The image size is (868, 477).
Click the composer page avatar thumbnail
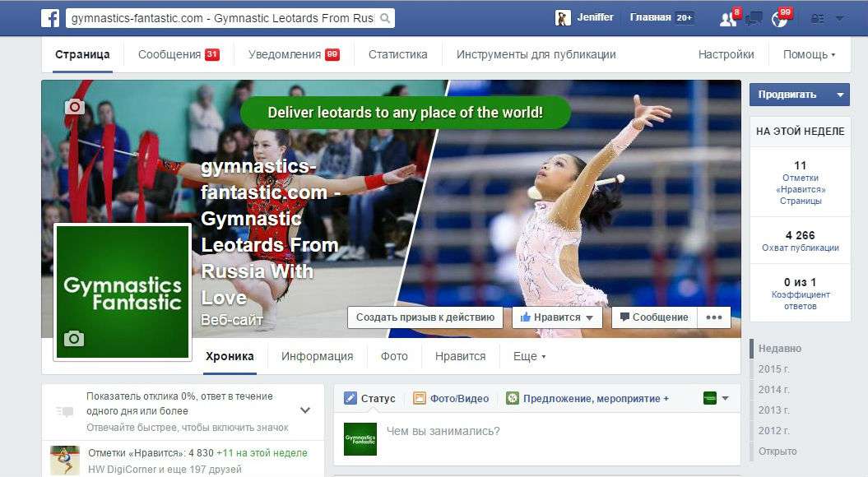360,439
